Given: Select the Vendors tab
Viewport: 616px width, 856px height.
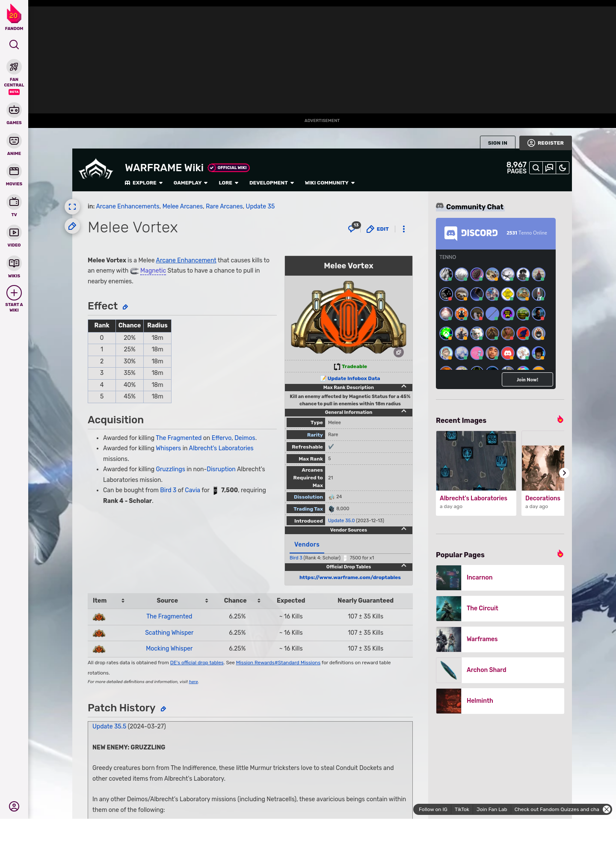Looking at the screenshot, I should click(x=307, y=544).
